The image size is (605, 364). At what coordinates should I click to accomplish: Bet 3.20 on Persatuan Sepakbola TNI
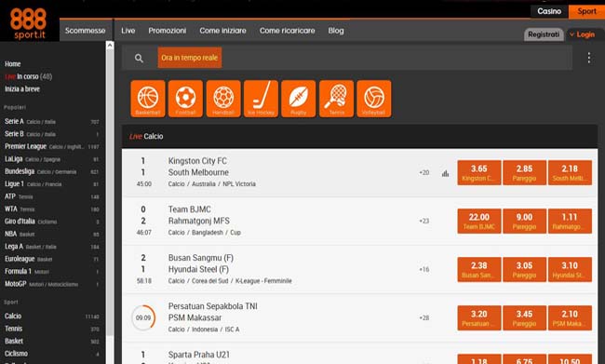click(479, 318)
